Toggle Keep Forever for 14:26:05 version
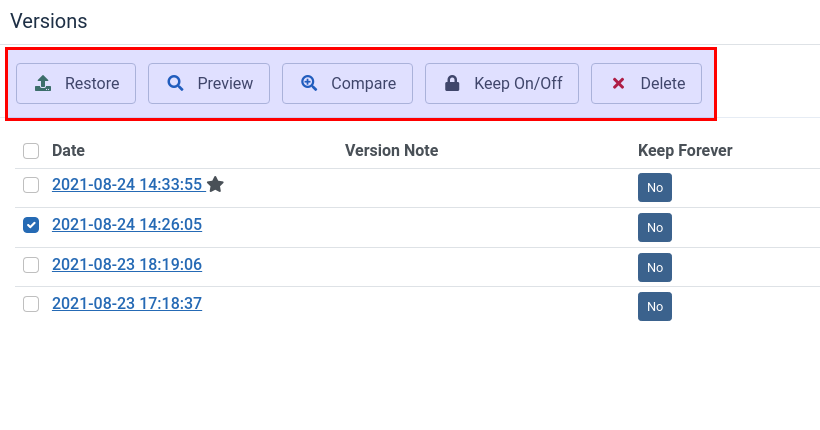The image size is (820, 430). [655, 228]
